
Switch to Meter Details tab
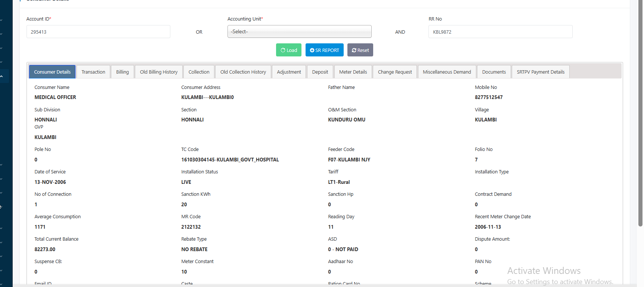(x=353, y=72)
